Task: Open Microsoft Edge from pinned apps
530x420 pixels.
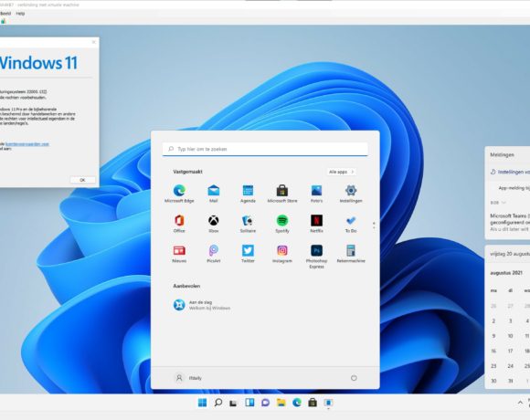Action: (179, 194)
